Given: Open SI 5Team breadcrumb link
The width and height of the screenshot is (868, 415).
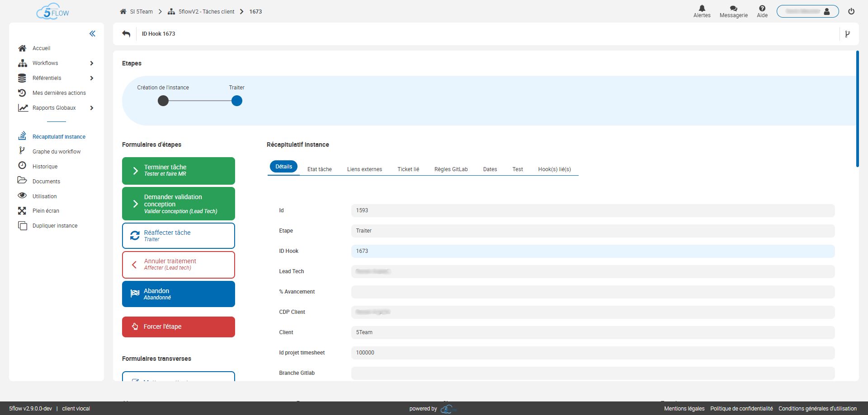Looking at the screenshot, I should 142,12.
